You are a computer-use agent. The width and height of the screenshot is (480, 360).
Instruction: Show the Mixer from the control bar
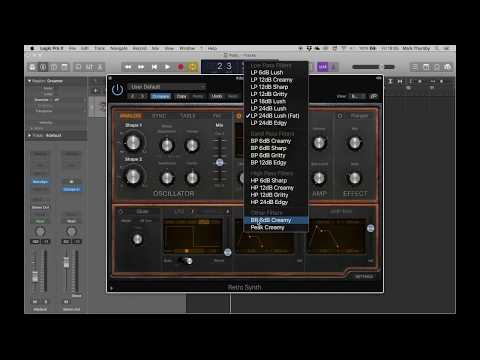89,67
